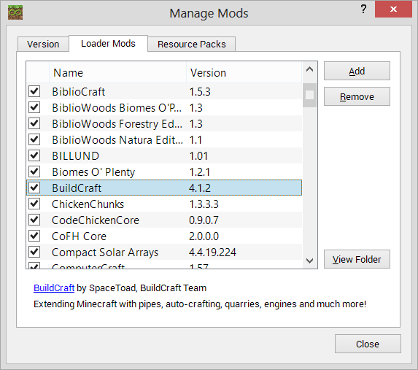Select the BuildCraft name in the list
Screen dimensions: 418x370
77,188
